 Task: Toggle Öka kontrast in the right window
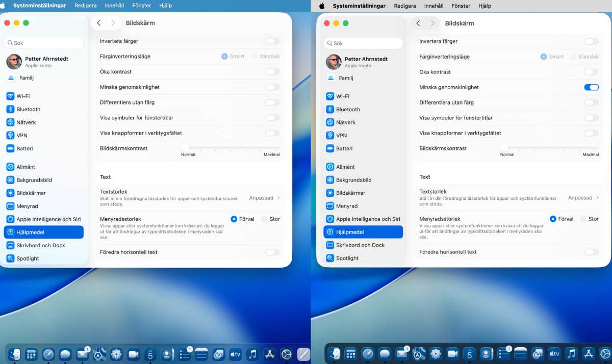click(x=591, y=72)
